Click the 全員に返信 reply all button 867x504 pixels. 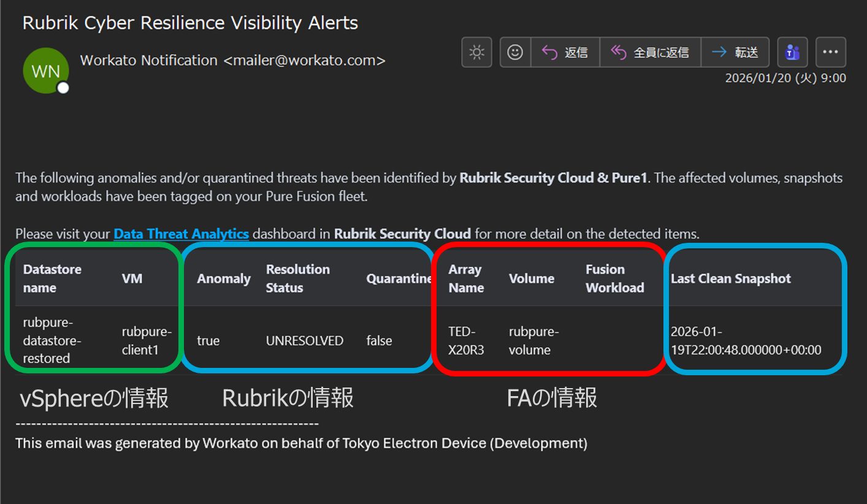pyautogui.click(x=650, y=52)
